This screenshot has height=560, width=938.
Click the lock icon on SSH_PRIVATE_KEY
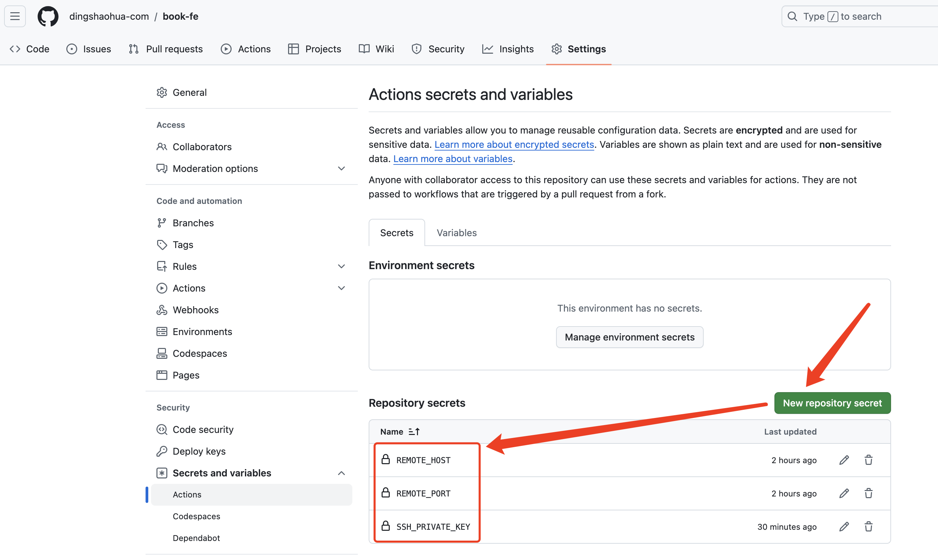click(386, 527)
